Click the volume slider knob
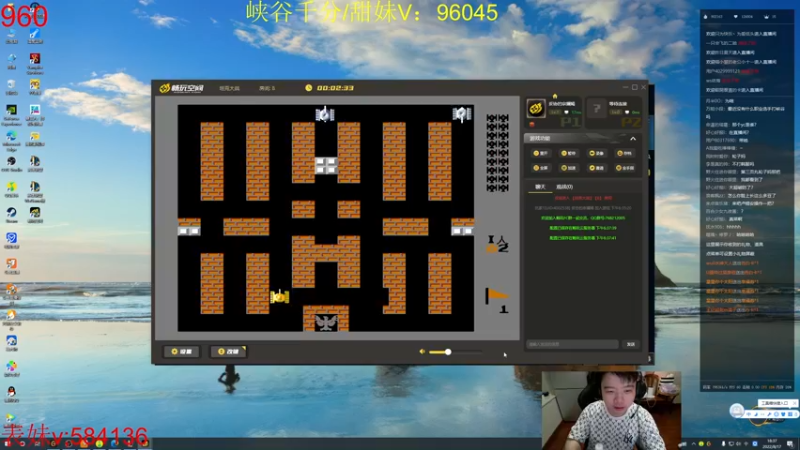 point(448,352)
